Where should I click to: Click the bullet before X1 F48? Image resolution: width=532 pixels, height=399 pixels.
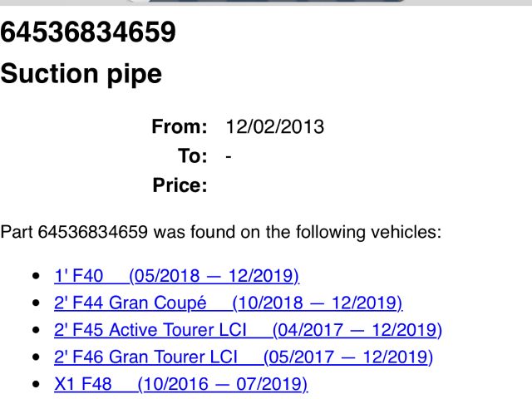pyautogui.click(x=35, y=386)
